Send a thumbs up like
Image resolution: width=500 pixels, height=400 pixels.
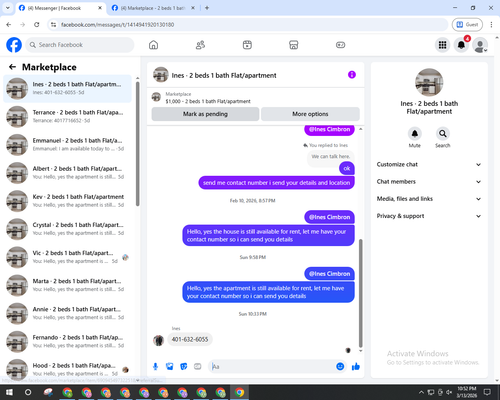click(356, 367)
